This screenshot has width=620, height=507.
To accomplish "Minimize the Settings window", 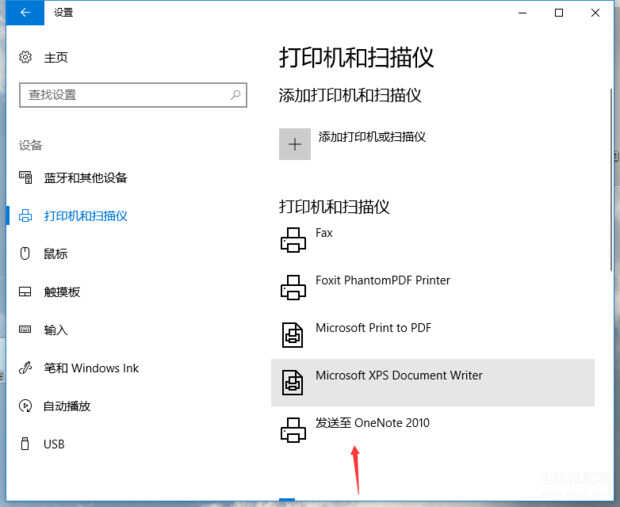I will click(522, 13).
